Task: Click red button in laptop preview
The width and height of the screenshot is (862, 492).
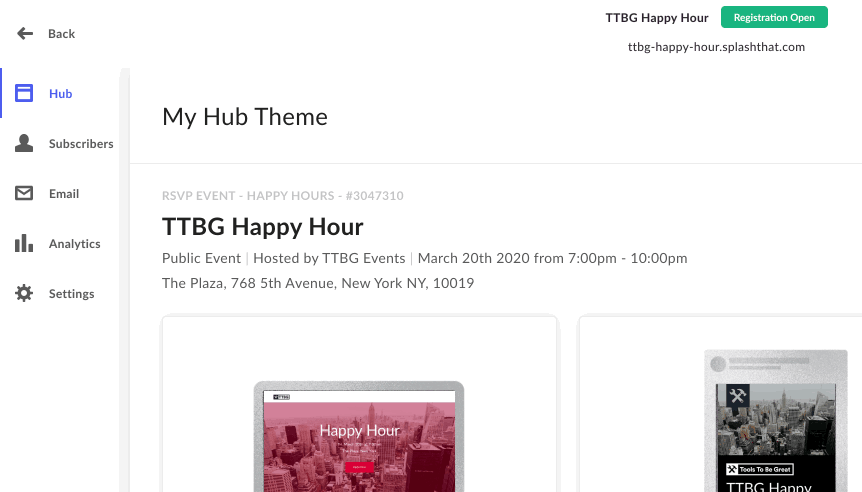Action: click(x=360, y=467)
